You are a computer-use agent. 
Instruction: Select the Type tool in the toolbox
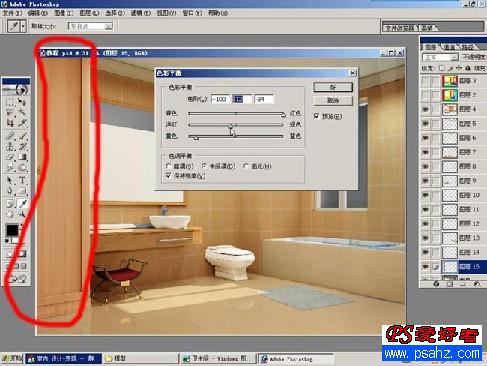coord(22,180)
